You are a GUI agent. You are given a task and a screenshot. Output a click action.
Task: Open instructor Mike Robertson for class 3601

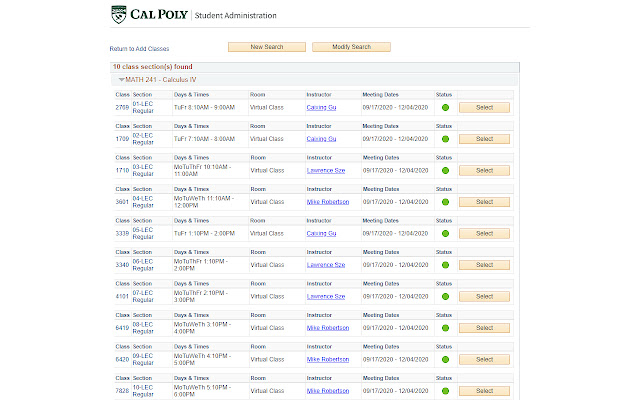(x=328, y=202)
